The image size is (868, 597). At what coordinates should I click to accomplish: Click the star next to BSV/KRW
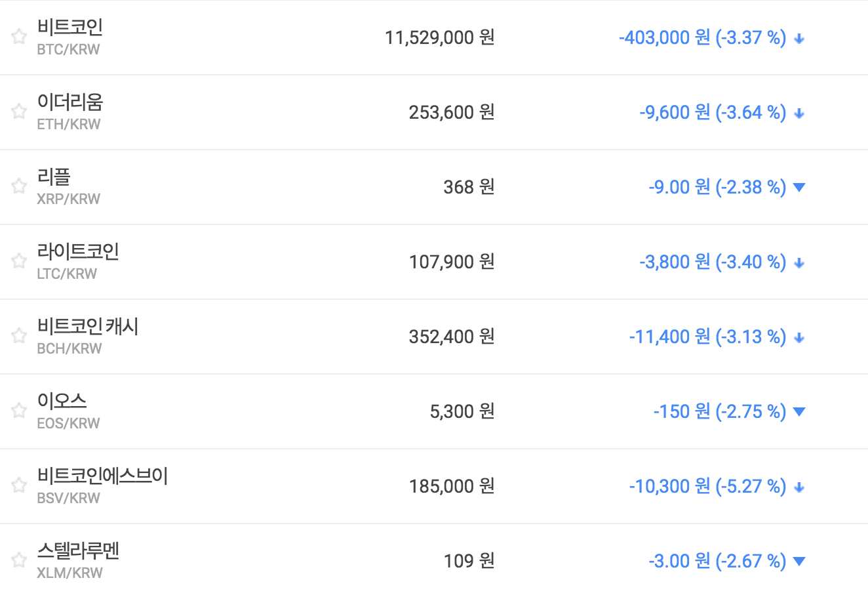point(19,485)
